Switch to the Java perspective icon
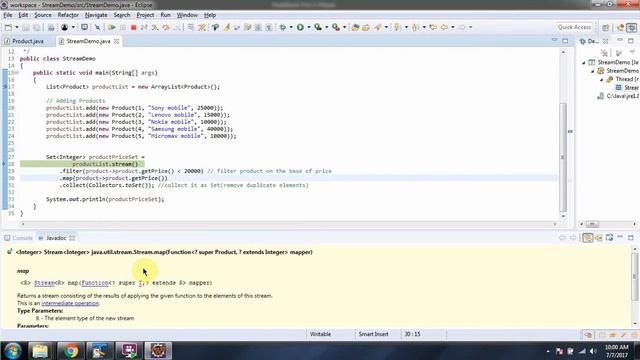This screenshot has width=640, height=360. point(620,27)
